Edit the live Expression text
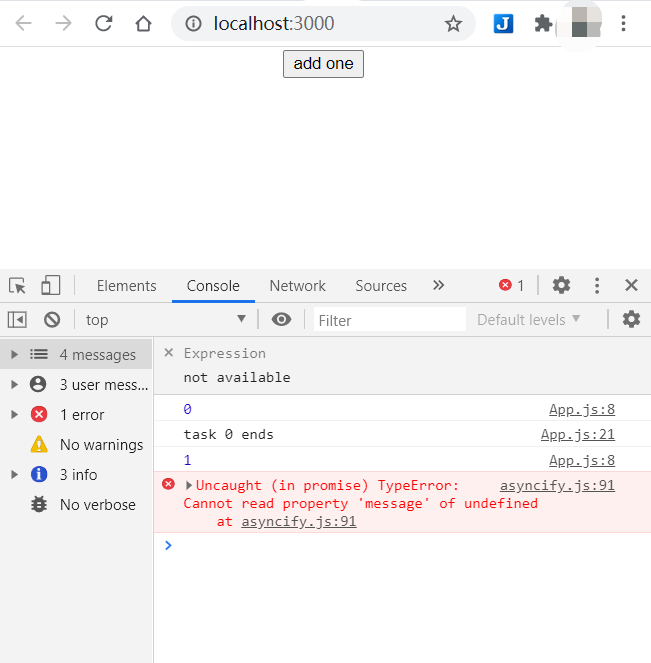This screenshot has height=663, width=651. (224, 353)
